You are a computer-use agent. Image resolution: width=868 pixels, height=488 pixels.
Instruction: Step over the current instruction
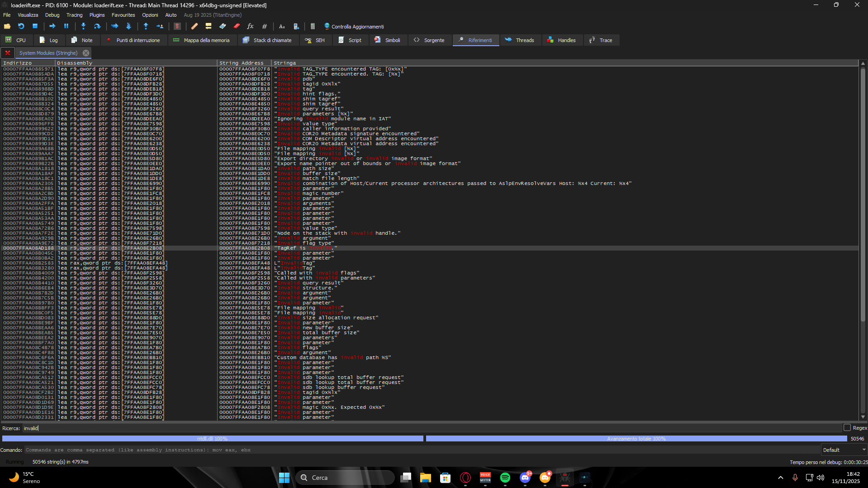(97, 26)
